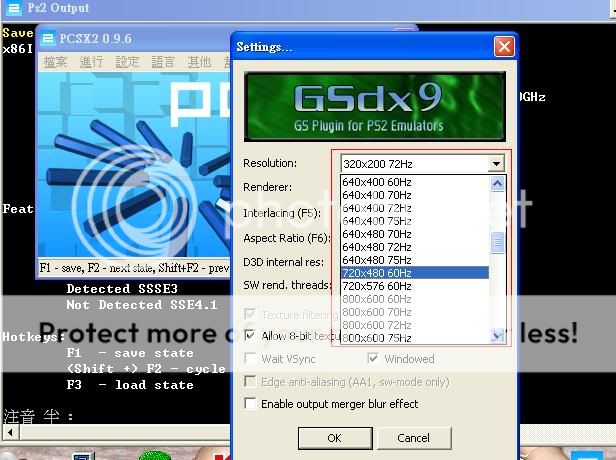Click the resolution list scrollbar thumb
616x460 pixels.
(x=497, y=243)
